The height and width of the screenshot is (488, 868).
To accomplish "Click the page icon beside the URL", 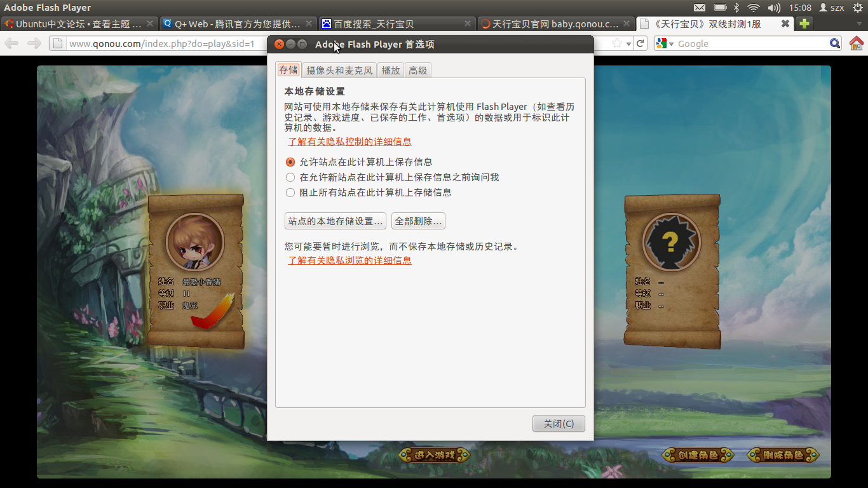I will [x=57, y=44].
